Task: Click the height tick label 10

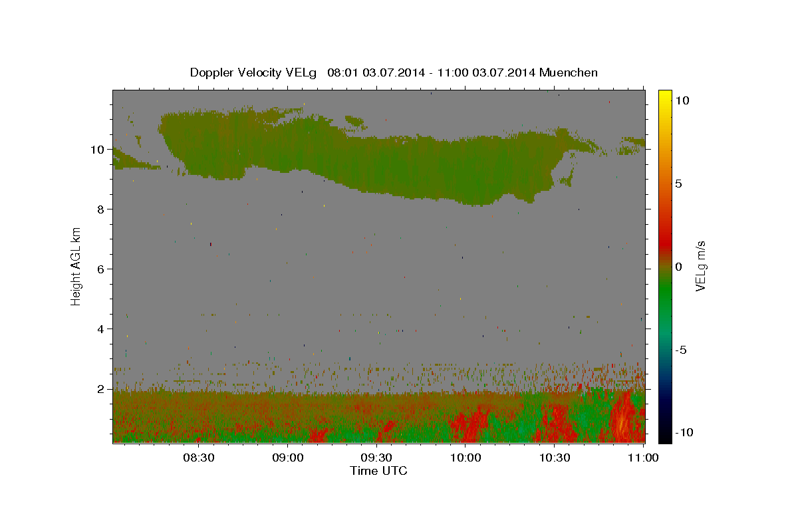Action: [97, 149]
